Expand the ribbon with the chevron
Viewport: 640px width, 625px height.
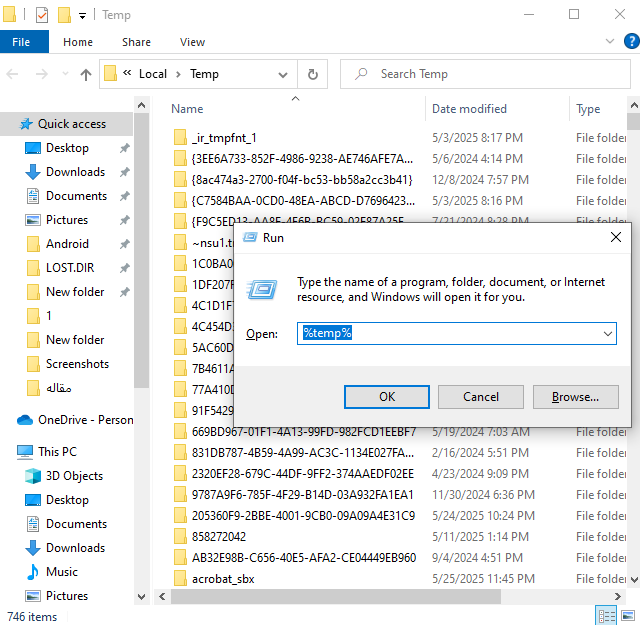610,41
